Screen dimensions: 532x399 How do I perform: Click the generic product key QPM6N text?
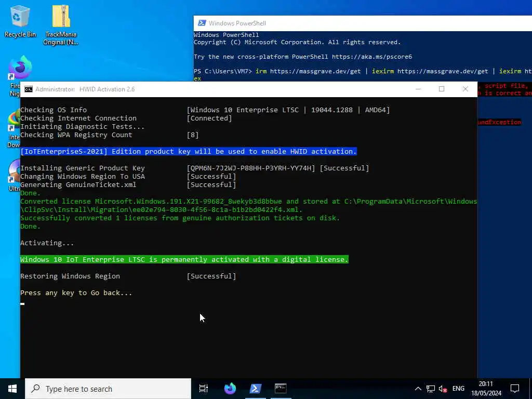pos(251,168)
